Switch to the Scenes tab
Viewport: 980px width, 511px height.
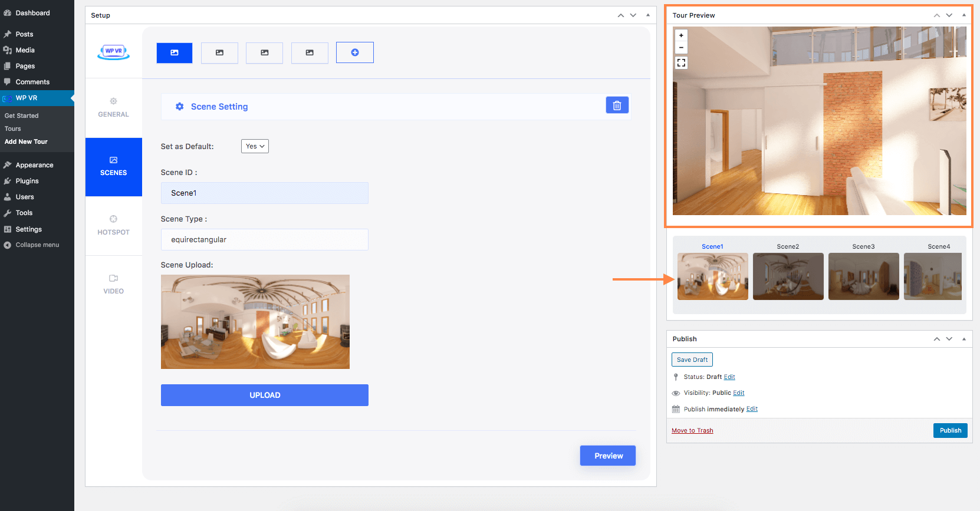click(113, 167)
